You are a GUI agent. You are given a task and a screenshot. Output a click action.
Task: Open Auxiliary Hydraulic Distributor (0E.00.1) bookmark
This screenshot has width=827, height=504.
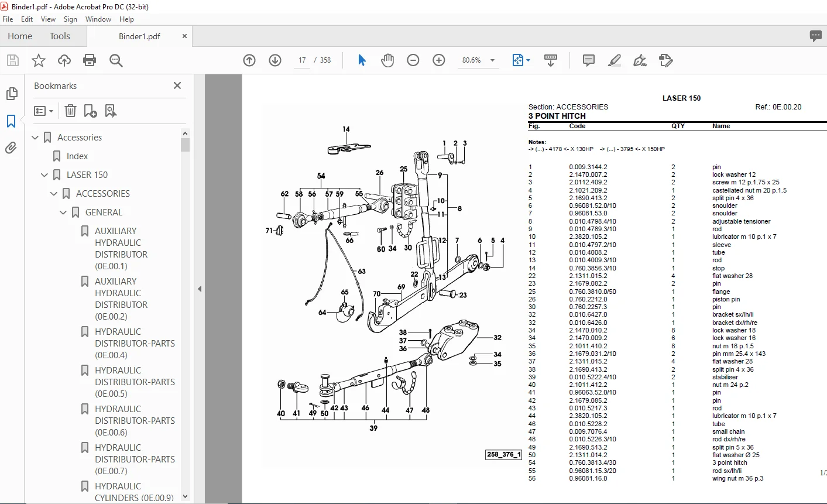click(x=121, y=249)
